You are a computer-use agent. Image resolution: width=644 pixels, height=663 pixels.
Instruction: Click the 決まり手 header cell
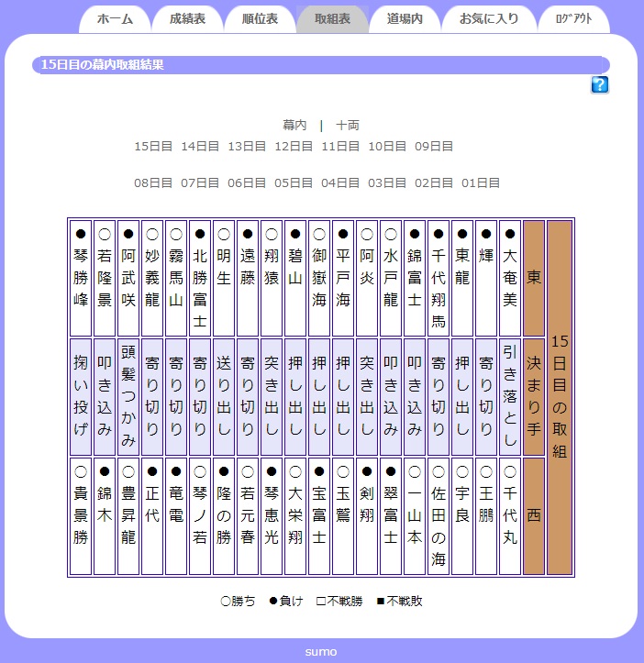coord(534,397)
